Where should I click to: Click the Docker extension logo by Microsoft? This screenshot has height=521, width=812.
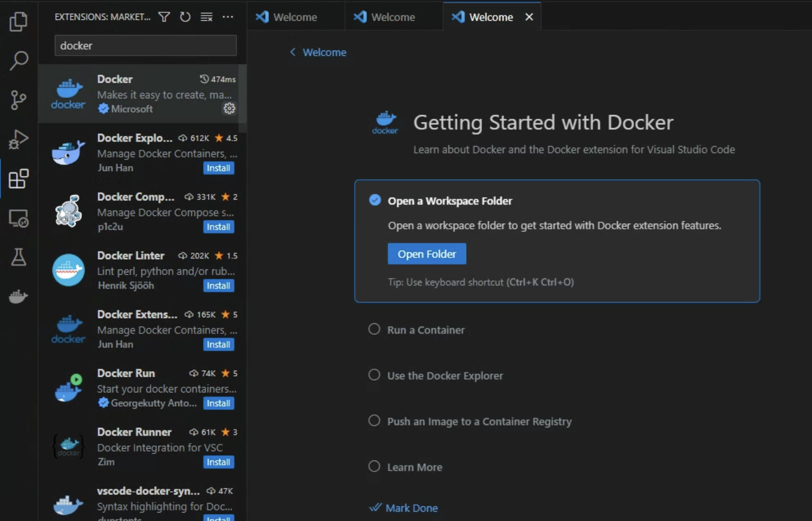68,94
